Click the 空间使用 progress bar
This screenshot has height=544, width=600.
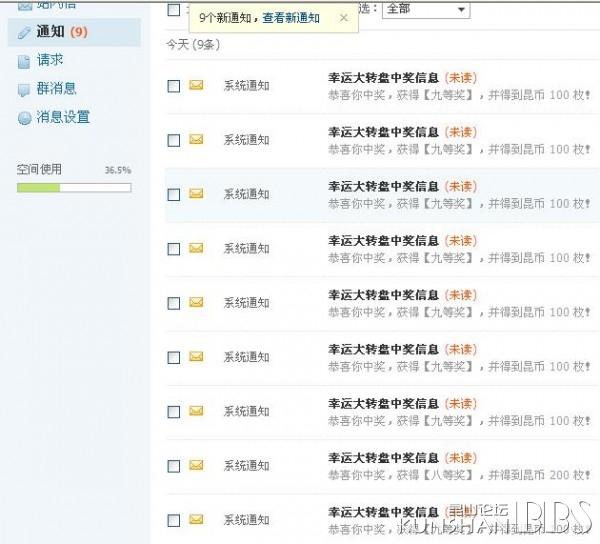74,187
